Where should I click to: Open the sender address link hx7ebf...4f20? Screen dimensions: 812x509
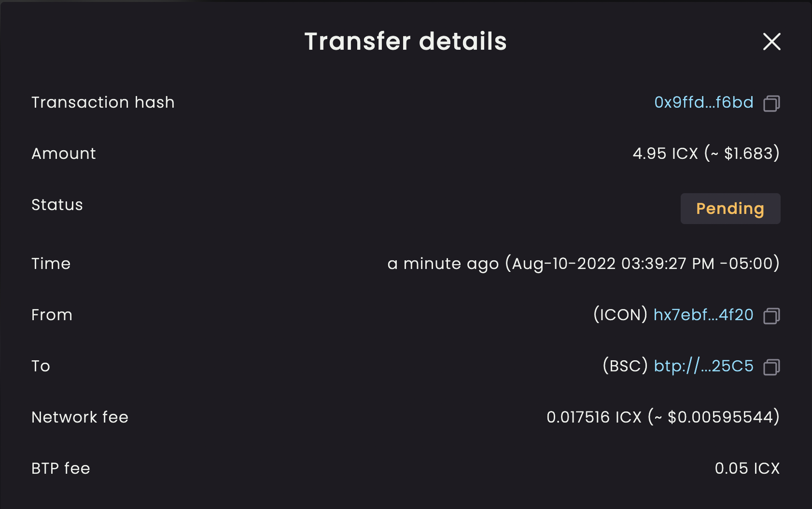click(703, 315)
